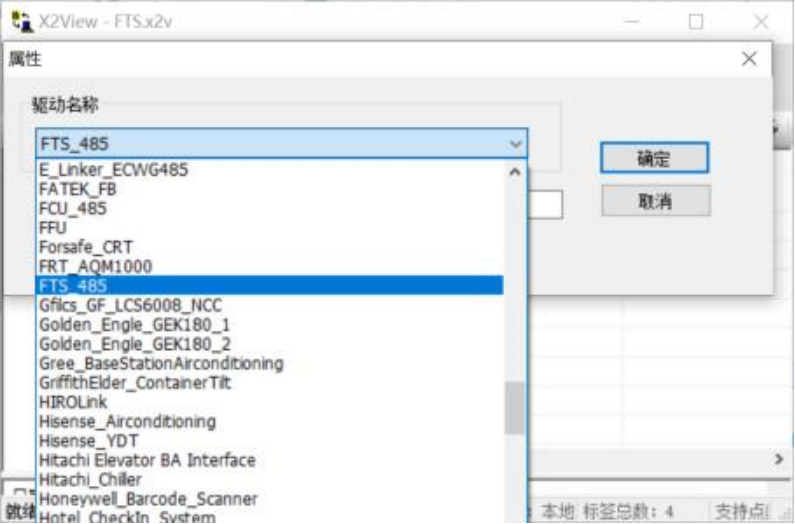
Task: Select FATEK_FB driver
Action: 270,189
